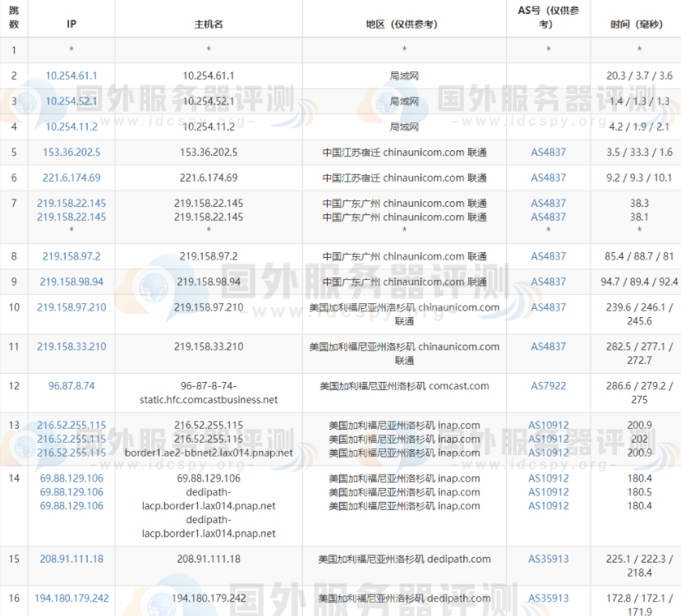
Task: Click the 地区（仅供参考） column header
Action: click(404, 25)
